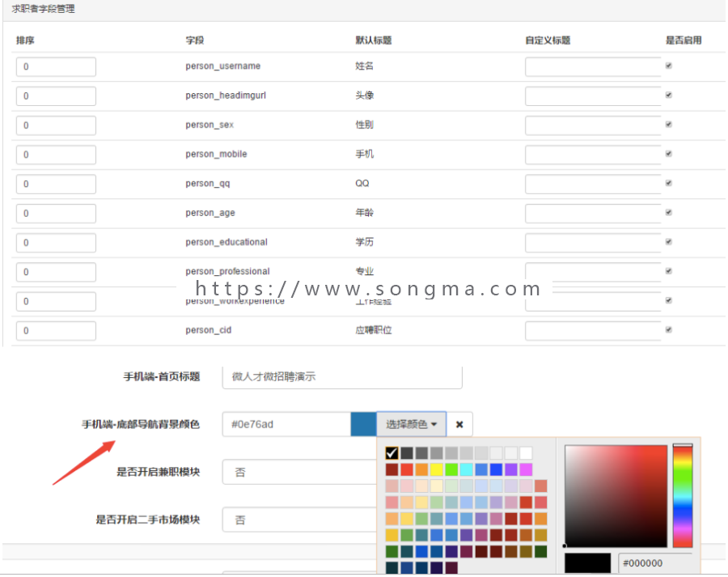Image resolution: width=728 pixels, height=577 pixels.
Task: Open the 是否开启二手市场模块 dropdown showing 否
Action: (x=299, y=520)
